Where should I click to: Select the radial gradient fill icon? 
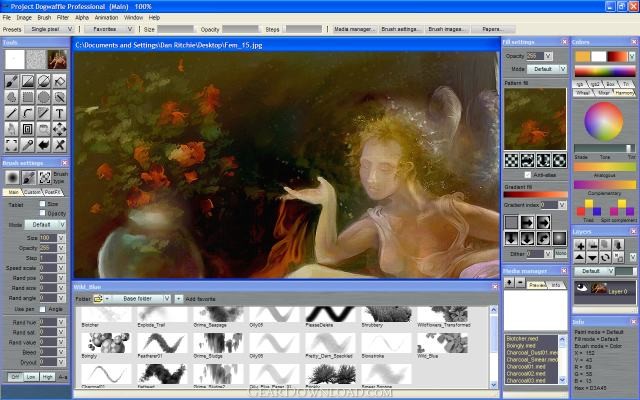click(x=559, y=238)
